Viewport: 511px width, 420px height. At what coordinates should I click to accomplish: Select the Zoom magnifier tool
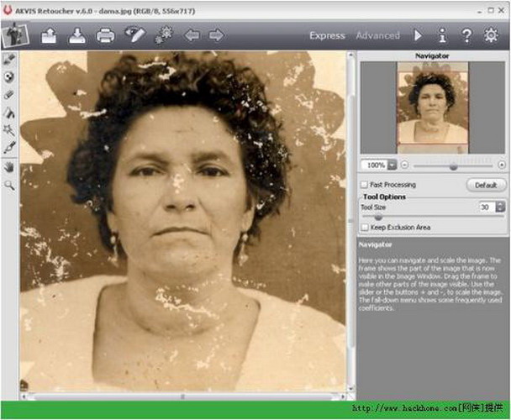(9, 186)
